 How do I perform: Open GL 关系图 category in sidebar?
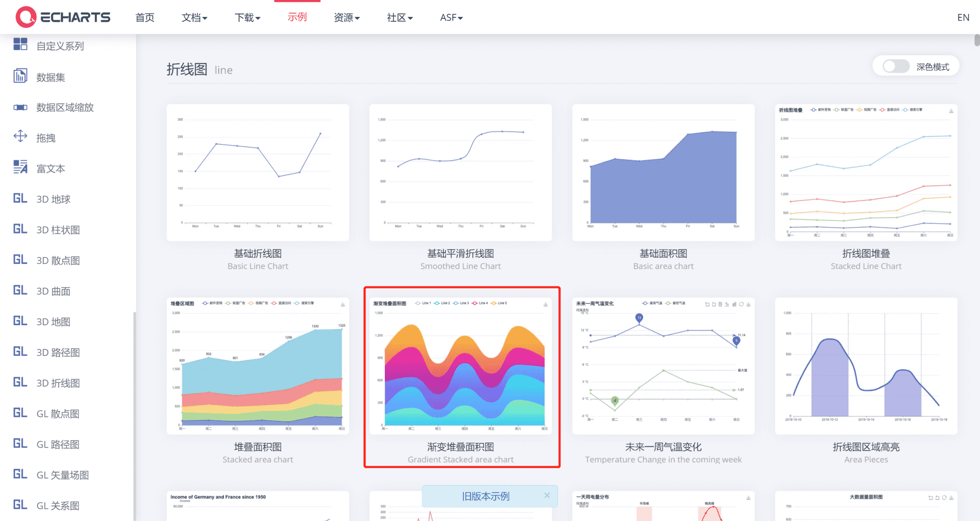(x=58, y=506)
